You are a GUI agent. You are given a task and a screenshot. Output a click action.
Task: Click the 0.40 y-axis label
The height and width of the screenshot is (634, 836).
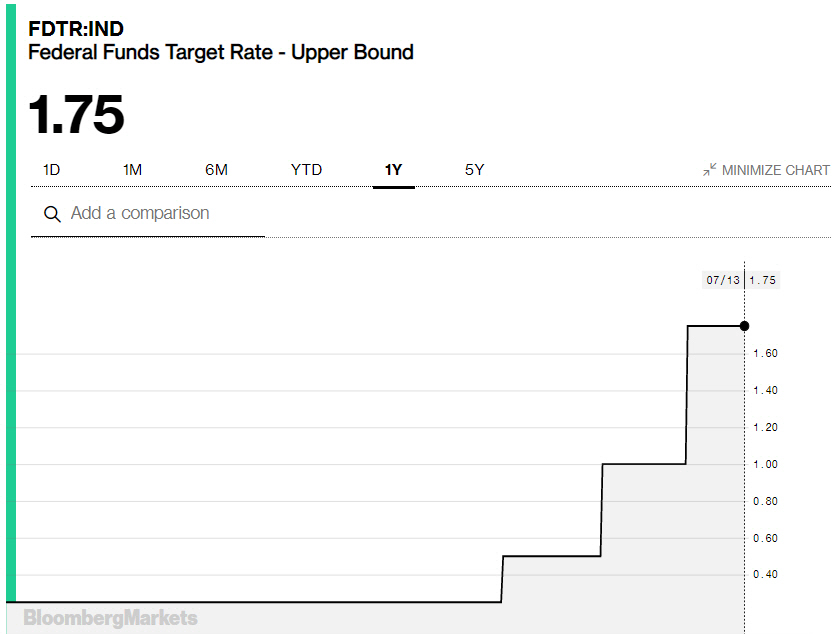(x=765, y=575)
